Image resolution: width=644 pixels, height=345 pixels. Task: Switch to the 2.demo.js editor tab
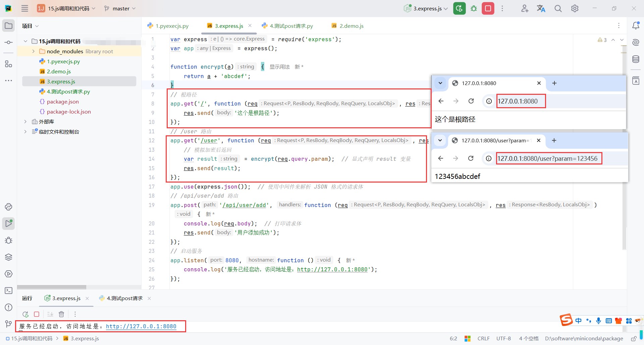[347, 26]
